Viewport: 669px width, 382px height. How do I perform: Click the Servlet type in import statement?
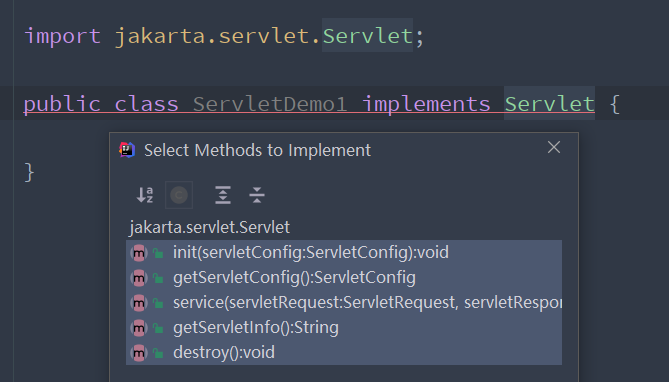click(x=367, y=35)
